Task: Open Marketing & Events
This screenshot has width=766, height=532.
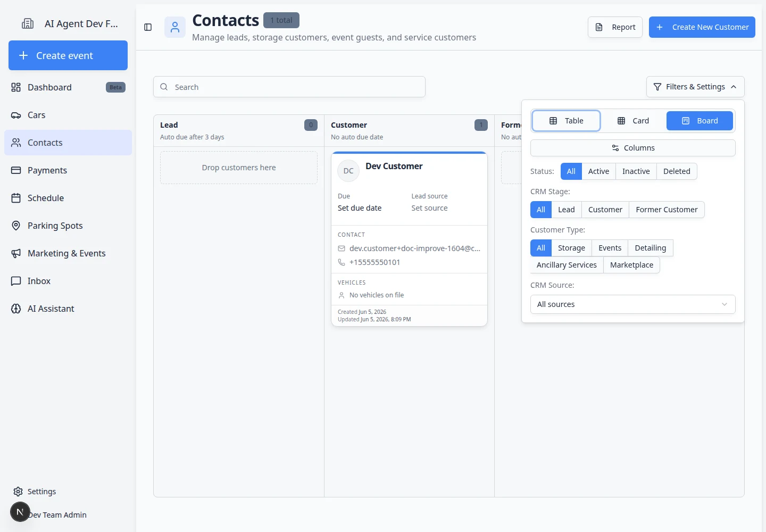Action: point(68,253)
